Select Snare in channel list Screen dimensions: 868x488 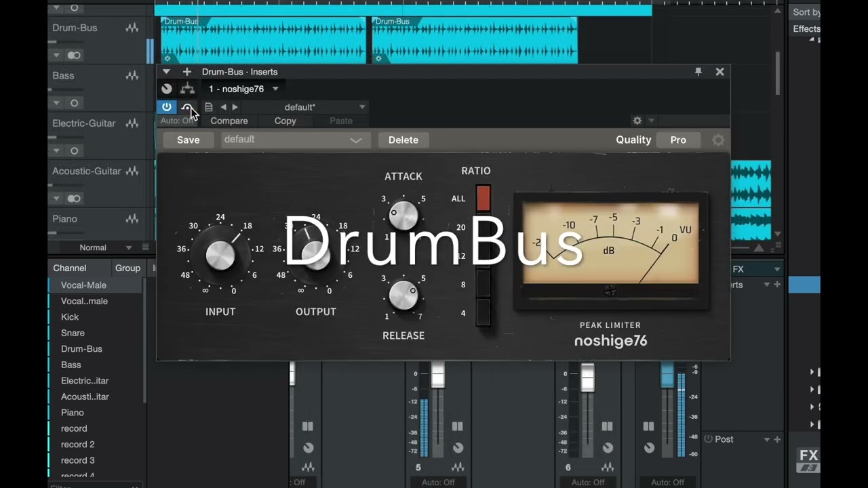[96, 333]
